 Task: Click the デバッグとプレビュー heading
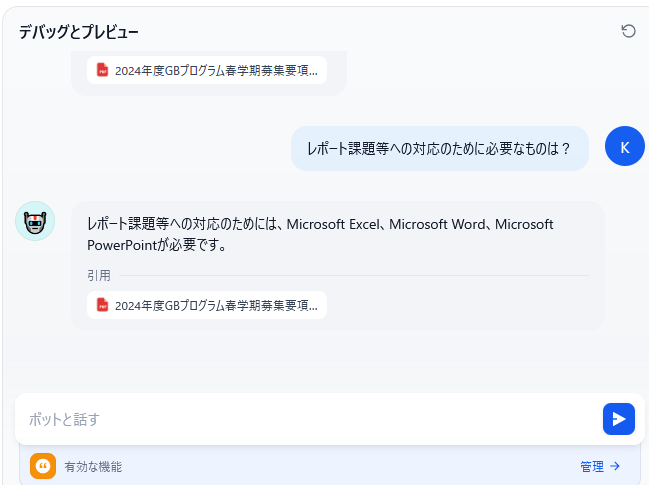click(x=79, y=31)
